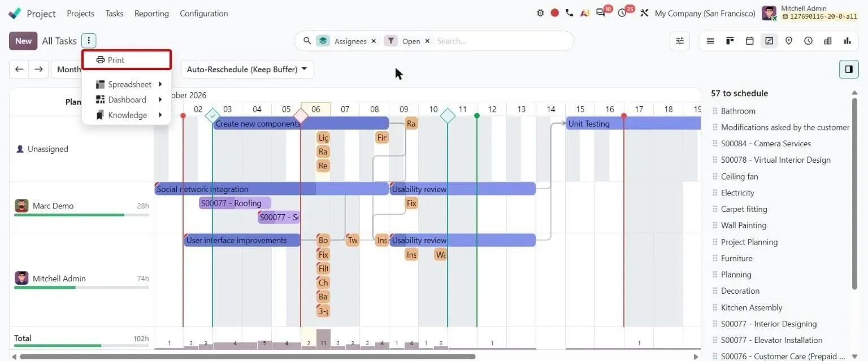
Task: Click the Marc Demo row label
Action: (53, 206)
